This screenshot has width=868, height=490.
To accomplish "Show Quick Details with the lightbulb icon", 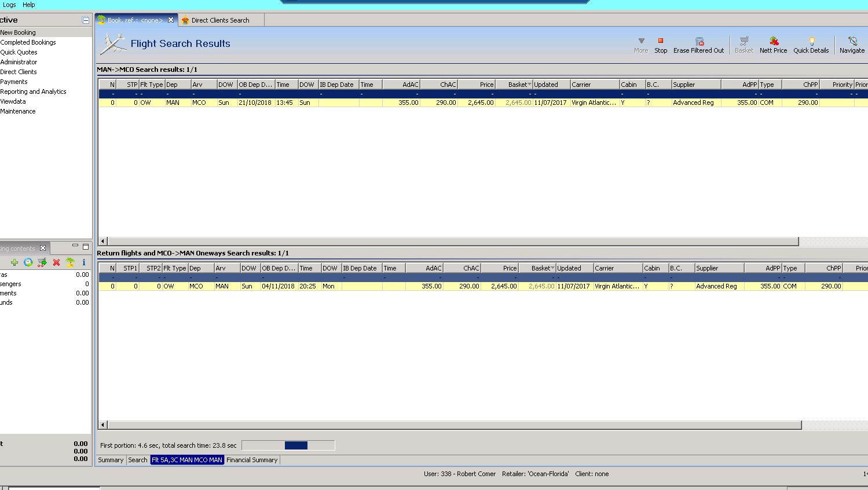I will coord(811,41).
